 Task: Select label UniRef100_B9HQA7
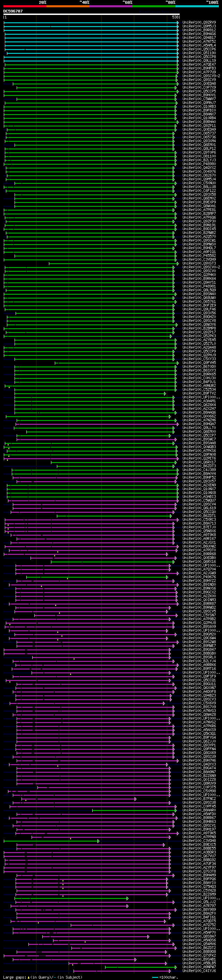(x=199, y=424)
